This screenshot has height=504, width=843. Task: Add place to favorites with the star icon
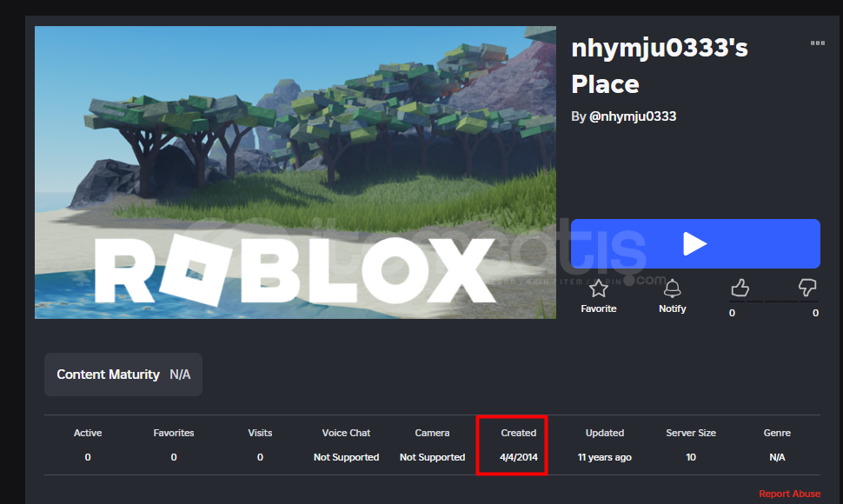point(599,288)
